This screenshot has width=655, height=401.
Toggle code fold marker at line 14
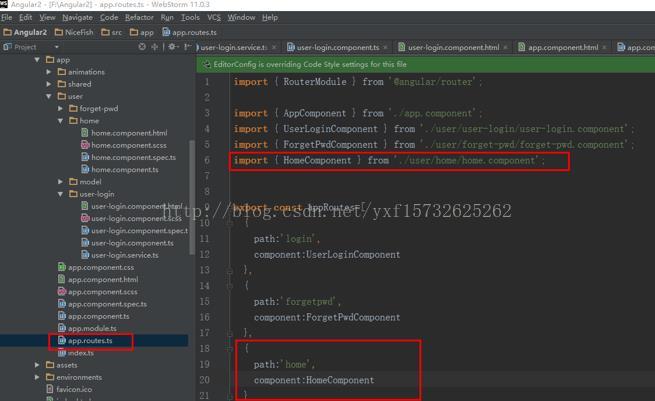pyautogui.click(x=230, y=286)
